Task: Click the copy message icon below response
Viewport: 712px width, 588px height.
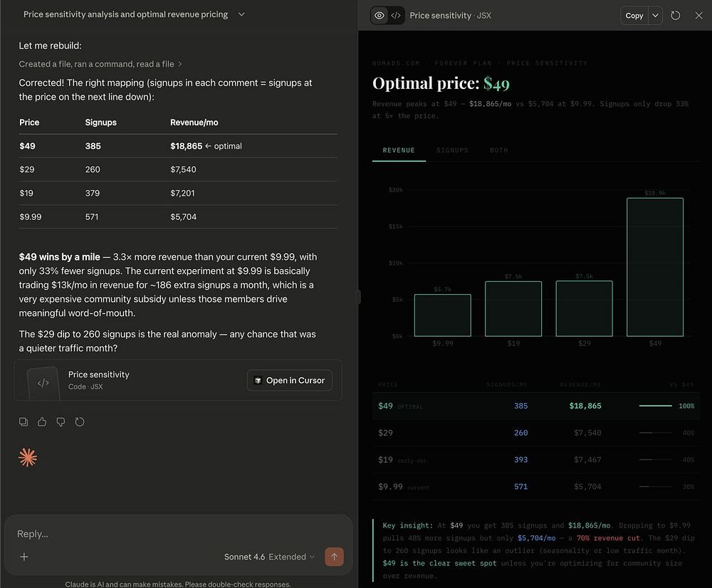Action: [x=23, y=421]
